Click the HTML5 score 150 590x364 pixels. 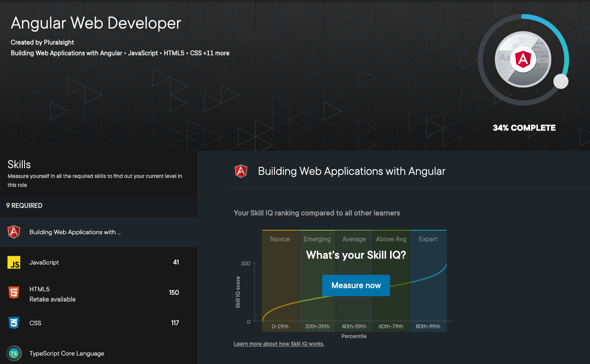click(174, 293)
